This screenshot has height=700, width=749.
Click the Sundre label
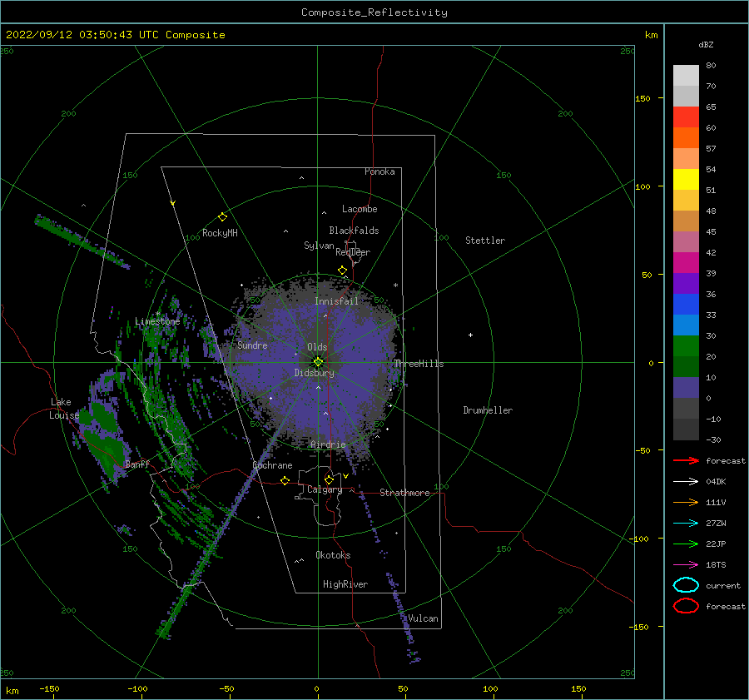[253, 345]
